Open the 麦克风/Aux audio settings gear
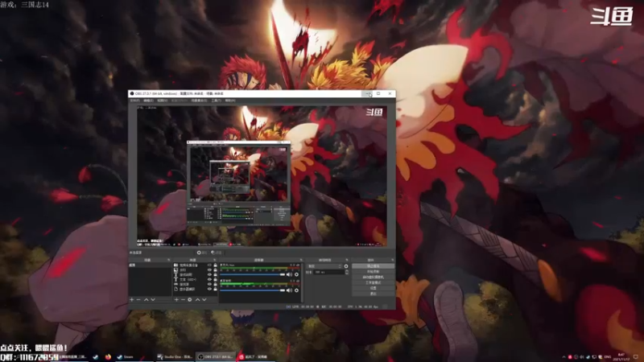The height and width of the screenshot is (362, 644). (296, 274)
